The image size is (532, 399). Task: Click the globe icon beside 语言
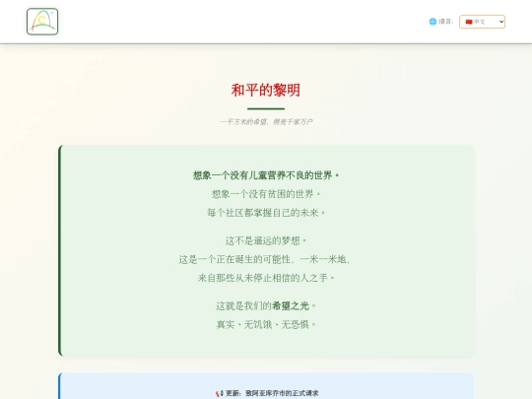[432, 22]
